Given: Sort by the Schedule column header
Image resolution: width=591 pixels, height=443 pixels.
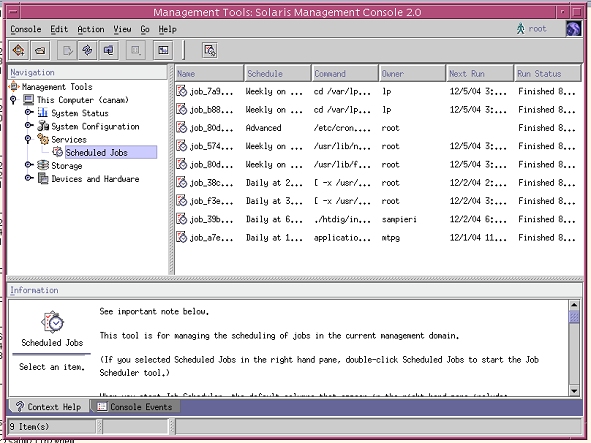Looking at the screenshot, I should 277,73.
